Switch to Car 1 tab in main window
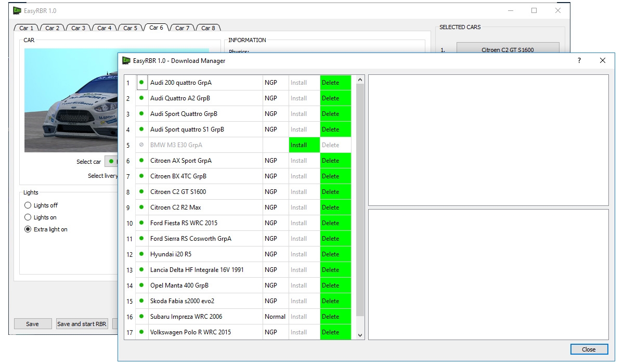 pos(27,28)
